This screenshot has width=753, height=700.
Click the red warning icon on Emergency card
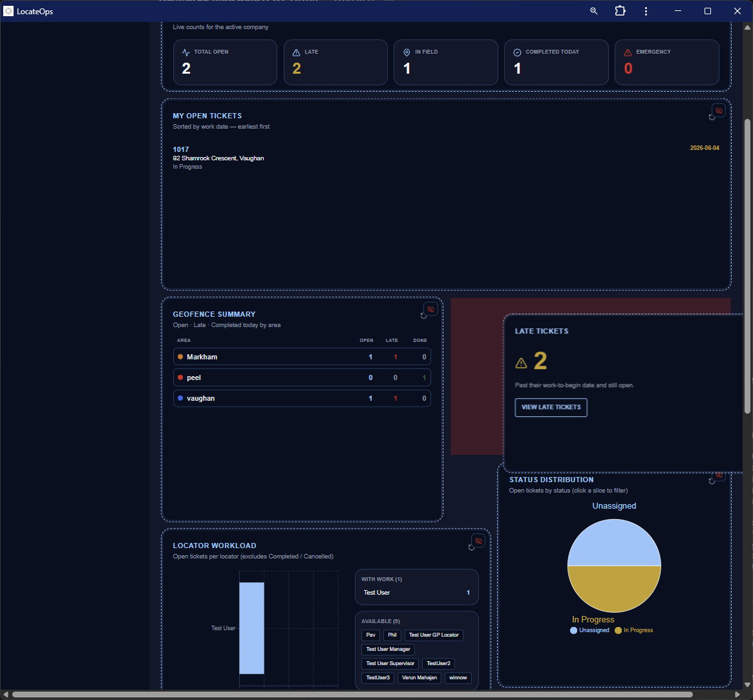628,52
